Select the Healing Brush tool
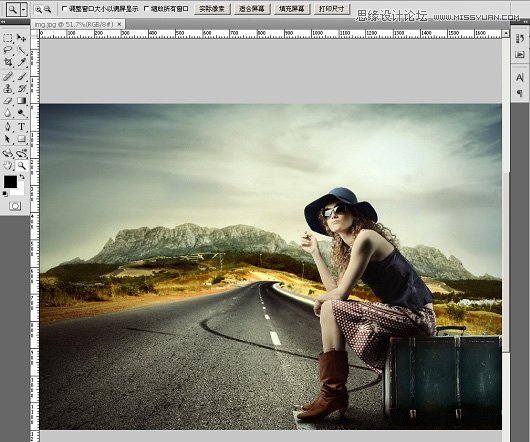This screenshot has width=530, height=442. click(x=7, y=76)
